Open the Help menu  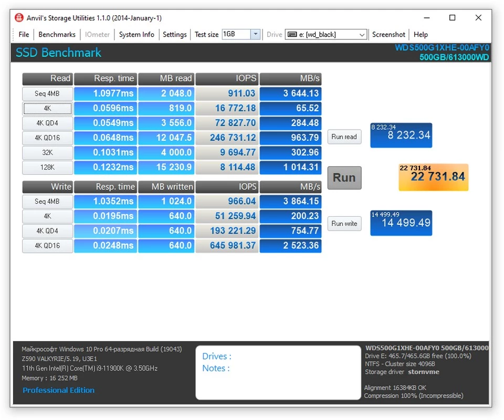point(421,34)
